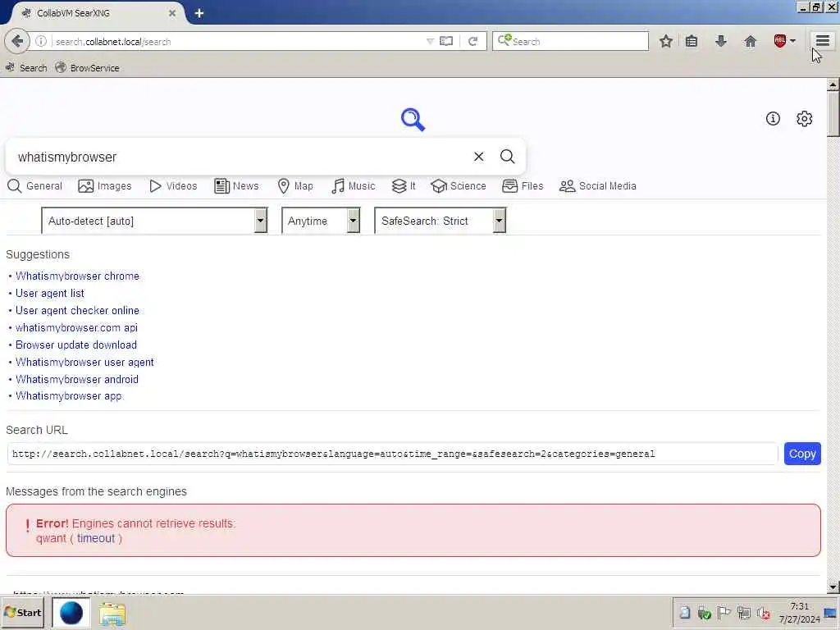Image resolution: width=840 pixels, height=630 pixels.
Task: Open the downloads arrow icon
Action: [x=720, y=41]
